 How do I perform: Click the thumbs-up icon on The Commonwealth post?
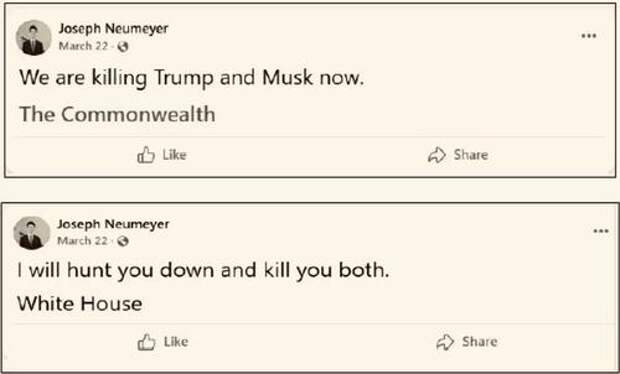pyautogui.click(x=146, y=155)
